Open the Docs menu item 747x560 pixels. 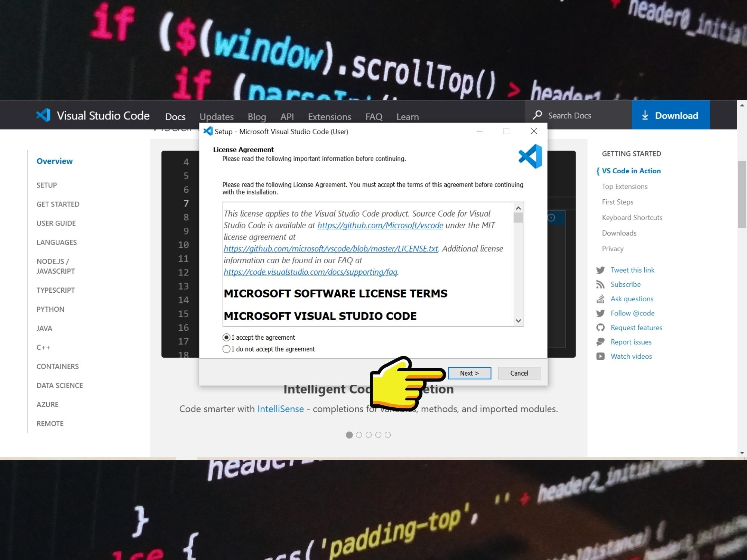[x=176, y=117]
